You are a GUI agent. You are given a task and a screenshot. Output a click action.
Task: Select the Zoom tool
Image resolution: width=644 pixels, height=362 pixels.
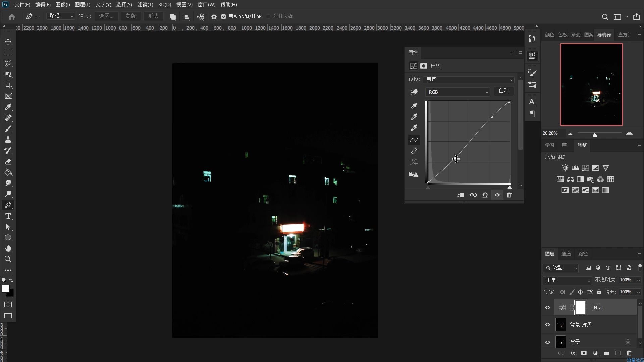click(x=8, y=259)
